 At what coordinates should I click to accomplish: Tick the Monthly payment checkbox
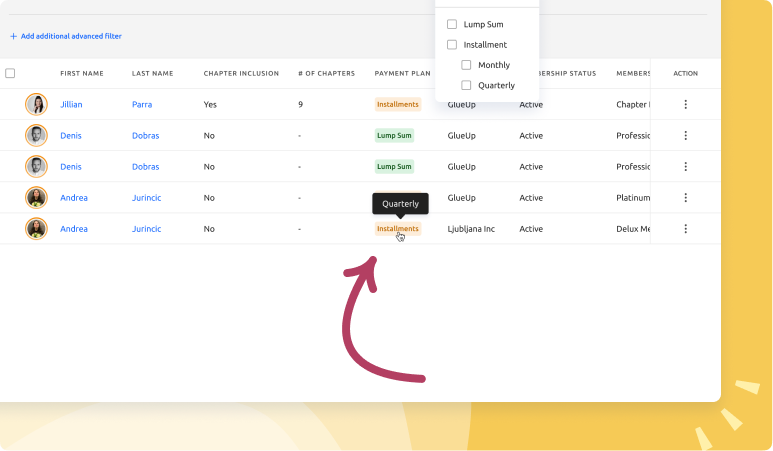466,65
